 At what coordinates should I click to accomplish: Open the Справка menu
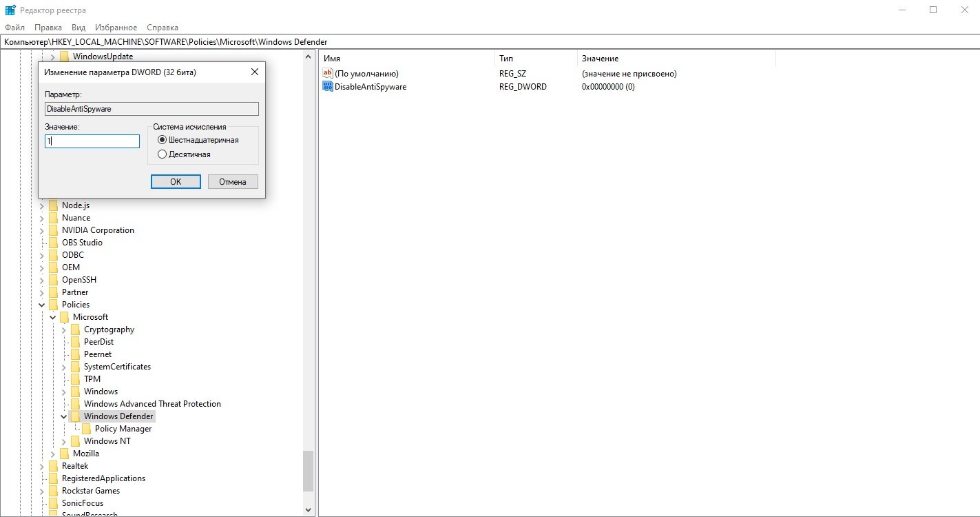pyautogui.click(x=163, y=28)
